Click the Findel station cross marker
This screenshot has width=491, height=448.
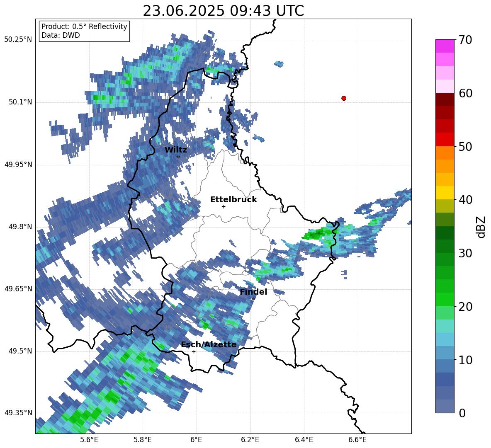coord(253,299)
